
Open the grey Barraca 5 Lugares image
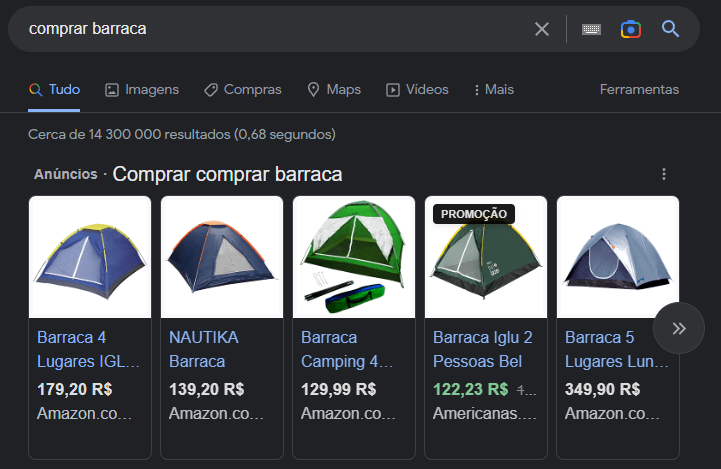click(618, 257)
